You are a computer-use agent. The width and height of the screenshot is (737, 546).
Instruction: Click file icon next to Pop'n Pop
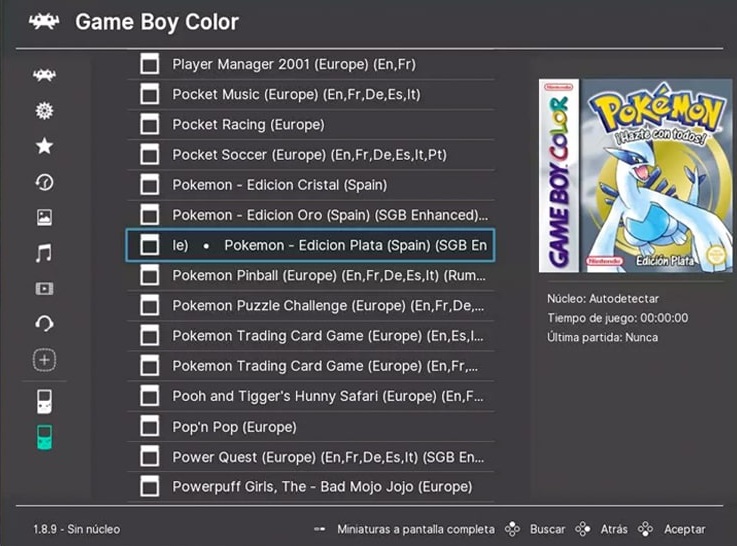click(149, 427)
